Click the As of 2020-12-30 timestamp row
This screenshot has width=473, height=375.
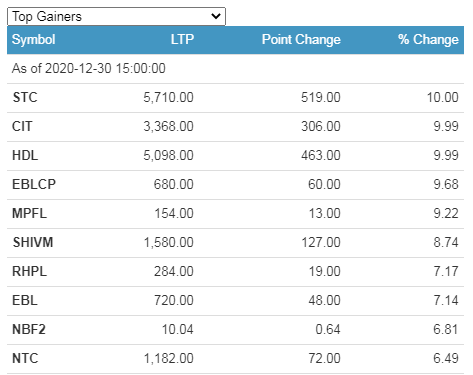tap(235, 69)
